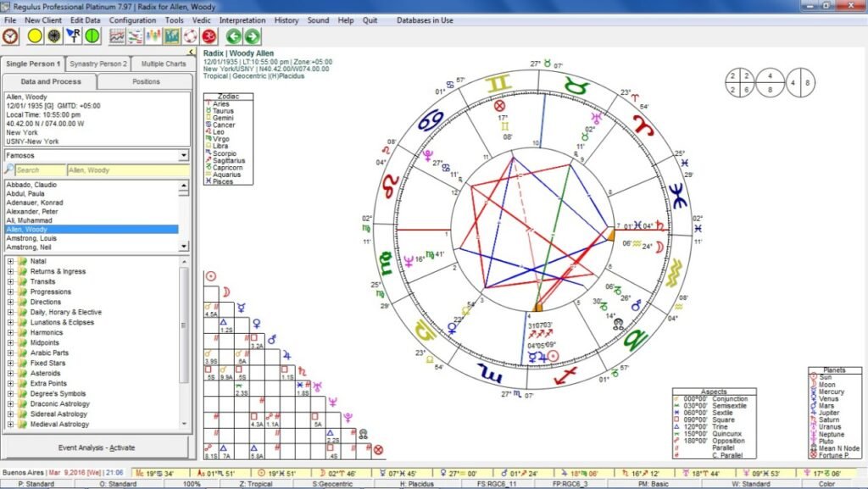868x489 pixels.
Task: Collapse the left panel with chevron
Action: tap(192, 52)
